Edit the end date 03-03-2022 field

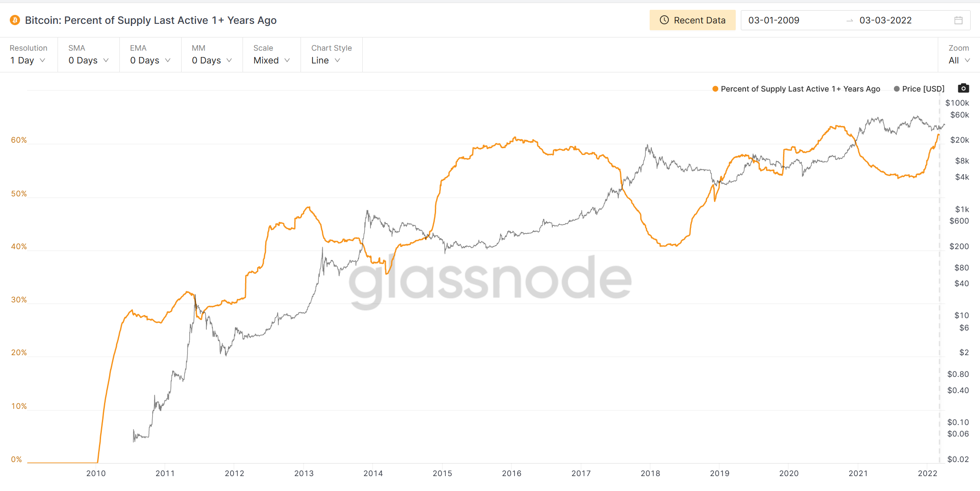[x=885, y=20]
